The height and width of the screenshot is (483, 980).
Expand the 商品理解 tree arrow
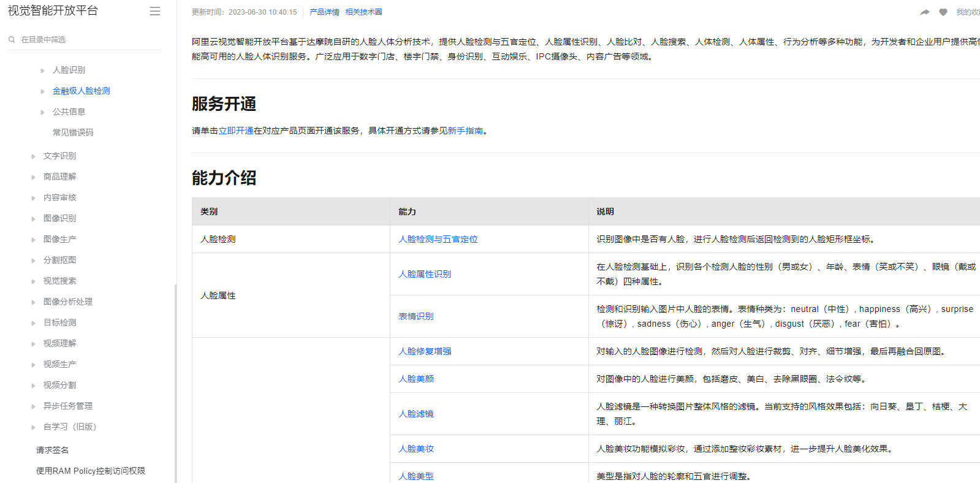(33, 177)
